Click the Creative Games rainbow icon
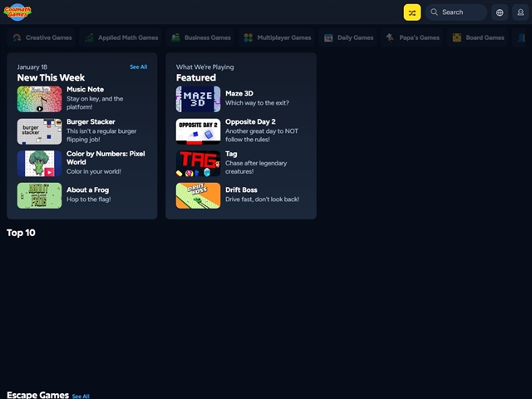532x399 pixels. coord(17,37)
